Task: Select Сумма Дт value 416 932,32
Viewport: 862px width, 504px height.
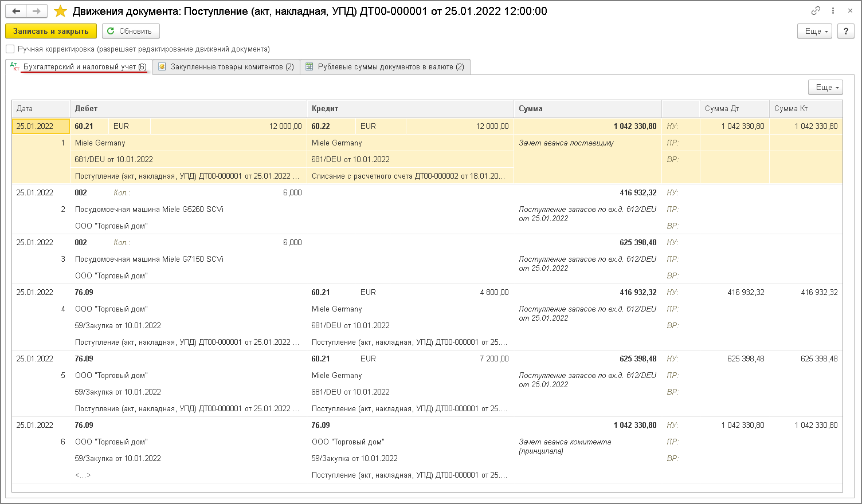Action: pos(746,292)
